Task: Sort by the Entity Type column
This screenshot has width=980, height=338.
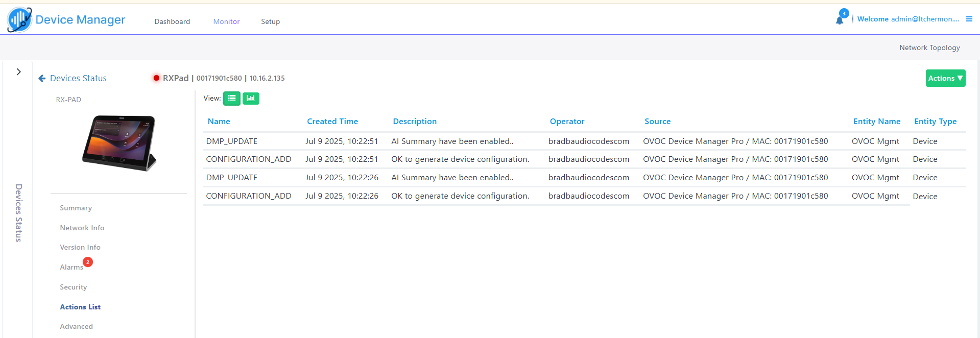Action: tap(935, 122)
